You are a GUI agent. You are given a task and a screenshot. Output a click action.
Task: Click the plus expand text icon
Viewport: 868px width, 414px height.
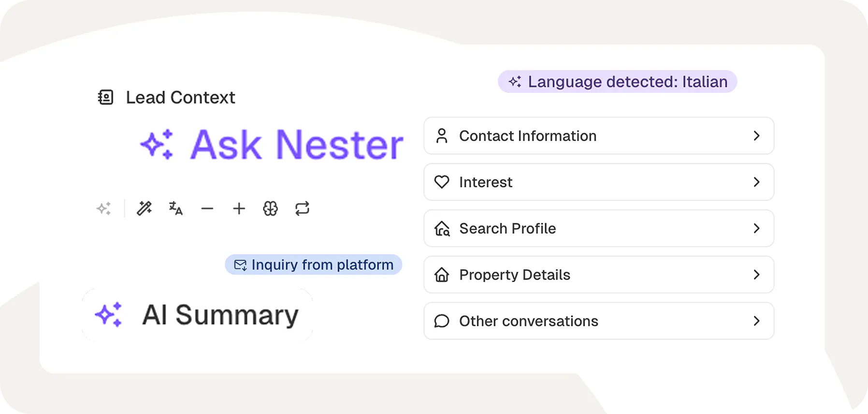(239, 208)
